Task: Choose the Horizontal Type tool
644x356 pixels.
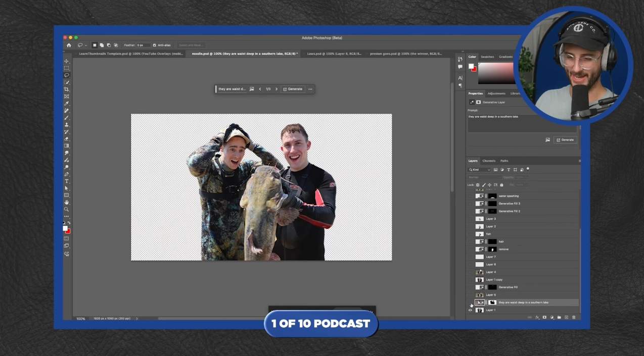Action: pyautogui.click(x=66, y=181)
